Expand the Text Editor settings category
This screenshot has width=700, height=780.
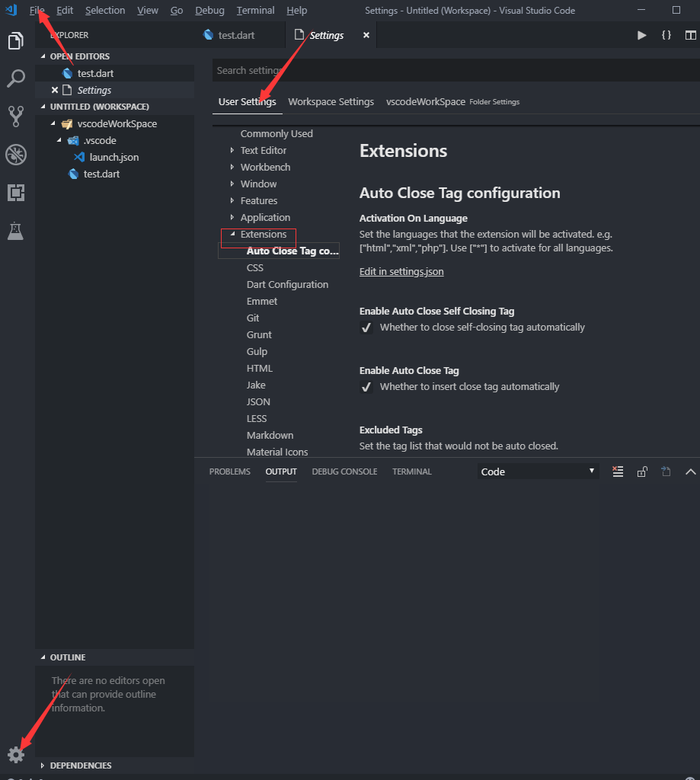tap(264, 150)
